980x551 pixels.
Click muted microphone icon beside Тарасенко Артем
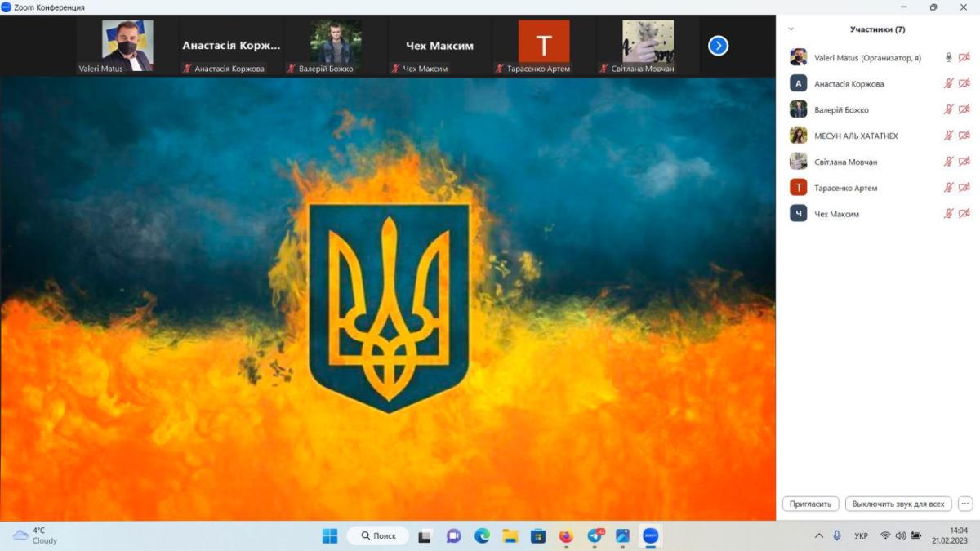[948, 188]
